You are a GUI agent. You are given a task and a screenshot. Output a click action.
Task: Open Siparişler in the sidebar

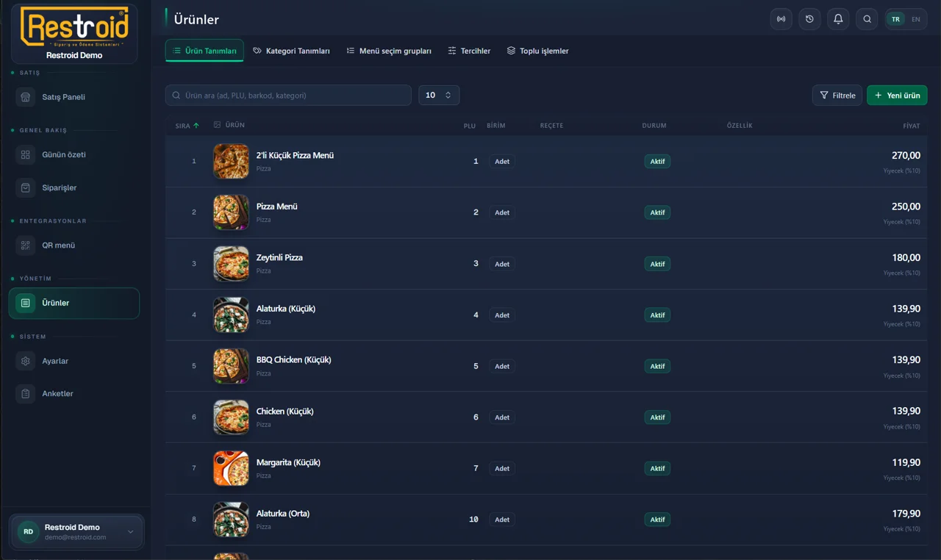click(x=74, y=188)
